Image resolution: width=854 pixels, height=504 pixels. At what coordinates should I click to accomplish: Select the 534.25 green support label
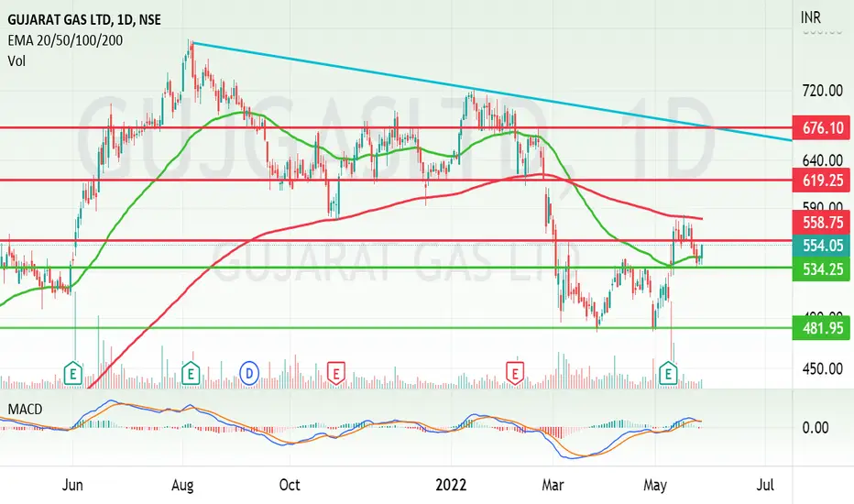coord(821,269)
